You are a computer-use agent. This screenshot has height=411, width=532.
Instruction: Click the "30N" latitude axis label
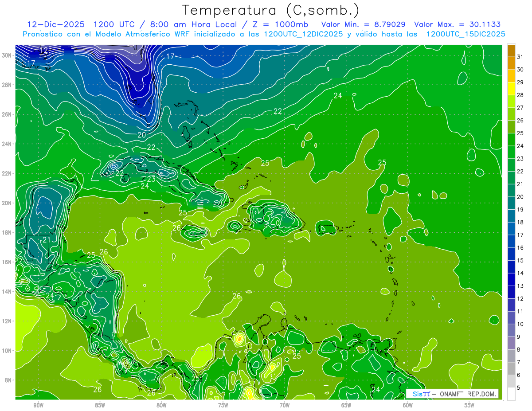[7, 55]
